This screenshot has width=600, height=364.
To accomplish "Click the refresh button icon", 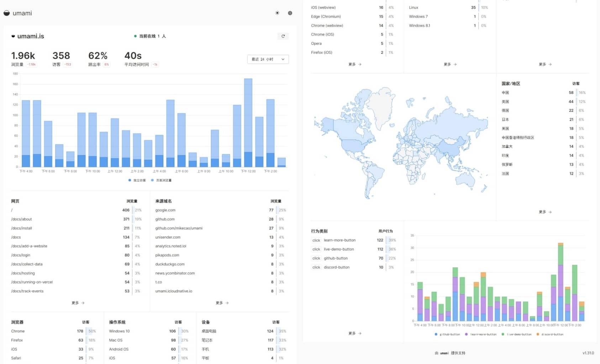I will click(x=283, y=36).
